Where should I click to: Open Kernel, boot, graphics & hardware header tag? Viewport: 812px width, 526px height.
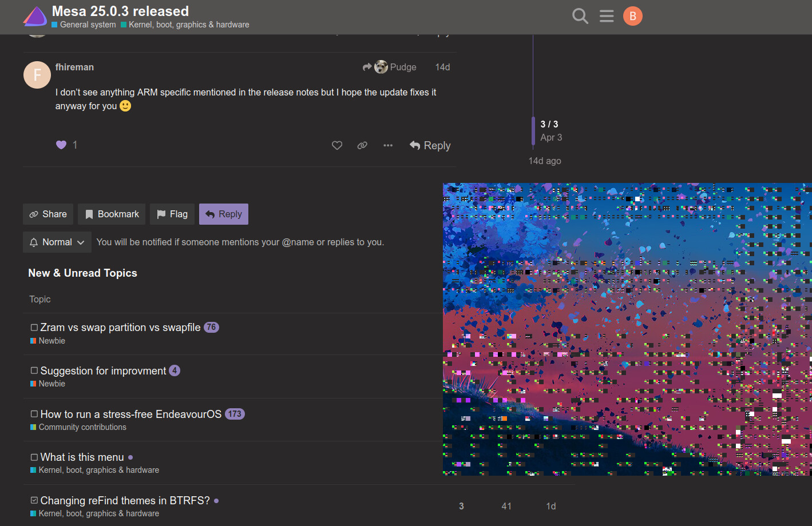pyautogui.click(x=185, y=25)
